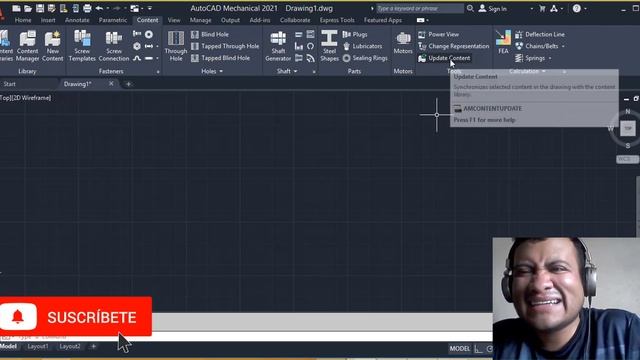The width and height of the screenshot is (640, 360).
Task: Expand the Holes panel dropdown
Action: coord(221,71)
